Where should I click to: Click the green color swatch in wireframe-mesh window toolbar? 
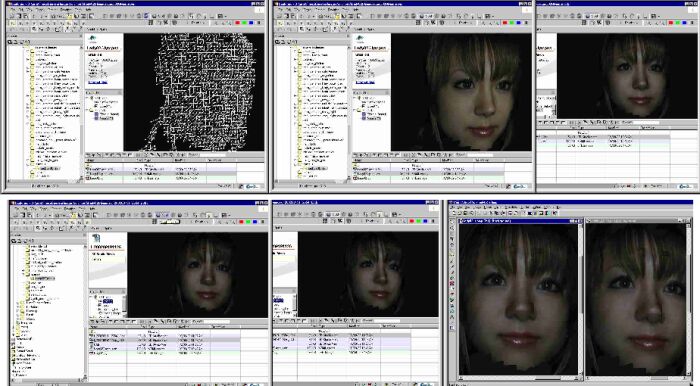click(244, 22)
